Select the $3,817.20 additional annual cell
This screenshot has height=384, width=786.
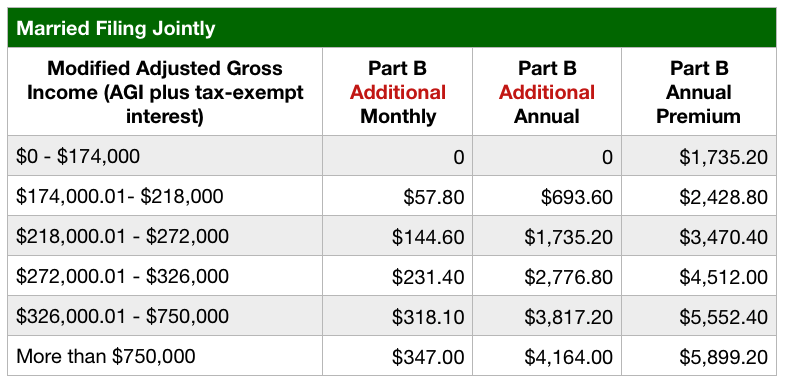(x=547, y=316)
